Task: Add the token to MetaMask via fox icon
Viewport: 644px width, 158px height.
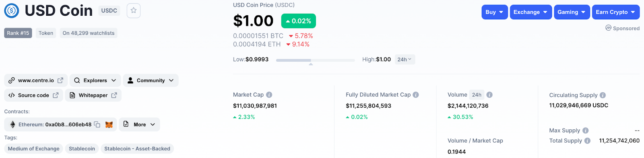Action: [109, 125]
